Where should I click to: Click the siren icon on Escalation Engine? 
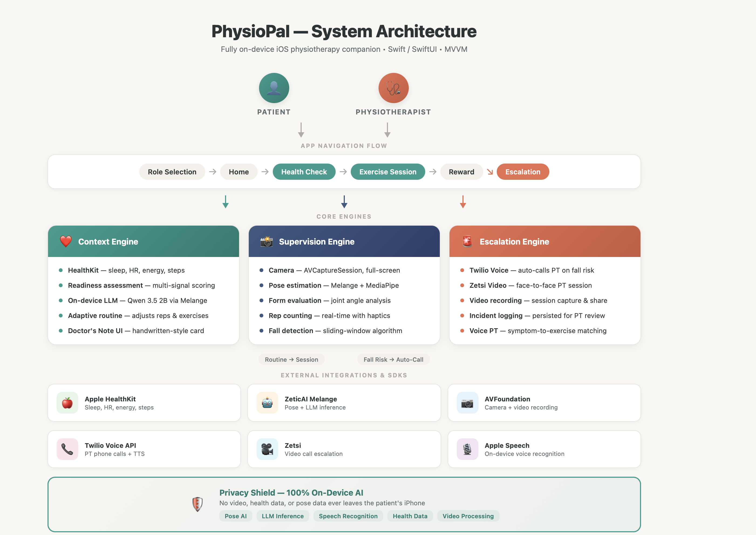click(467, 242)
